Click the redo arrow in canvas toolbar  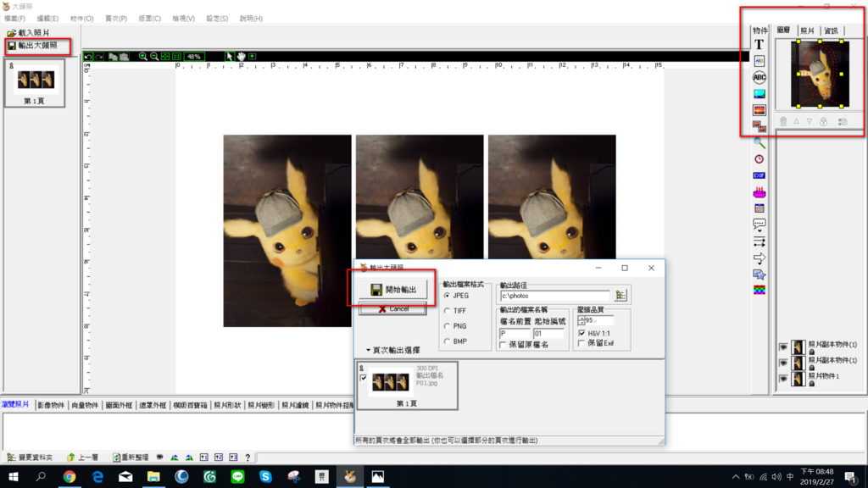[x=99, y=57]
